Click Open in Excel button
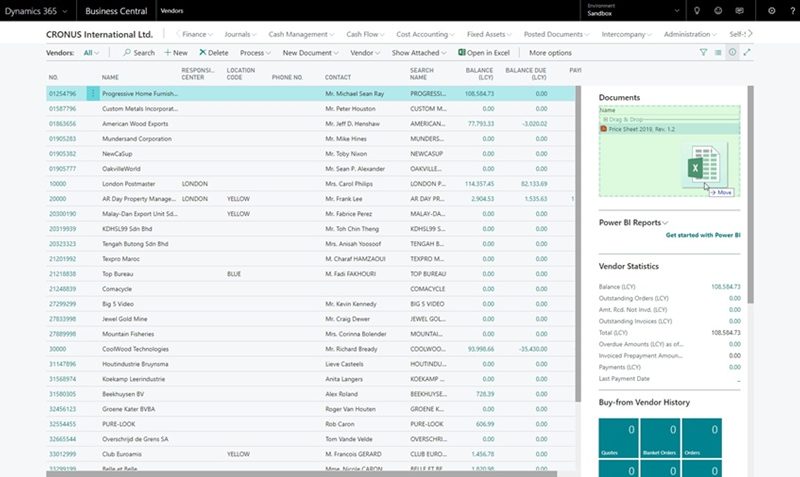 pyautogui.click(x=484, y=53)
